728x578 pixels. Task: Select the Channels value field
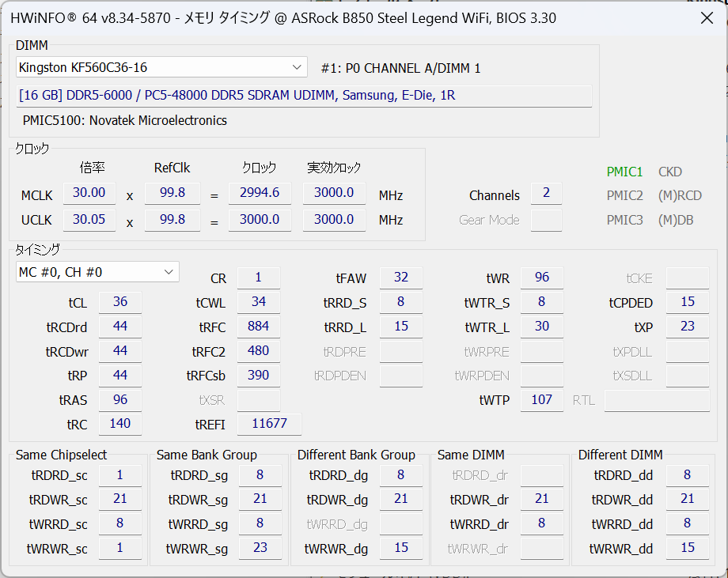[546, 195]
